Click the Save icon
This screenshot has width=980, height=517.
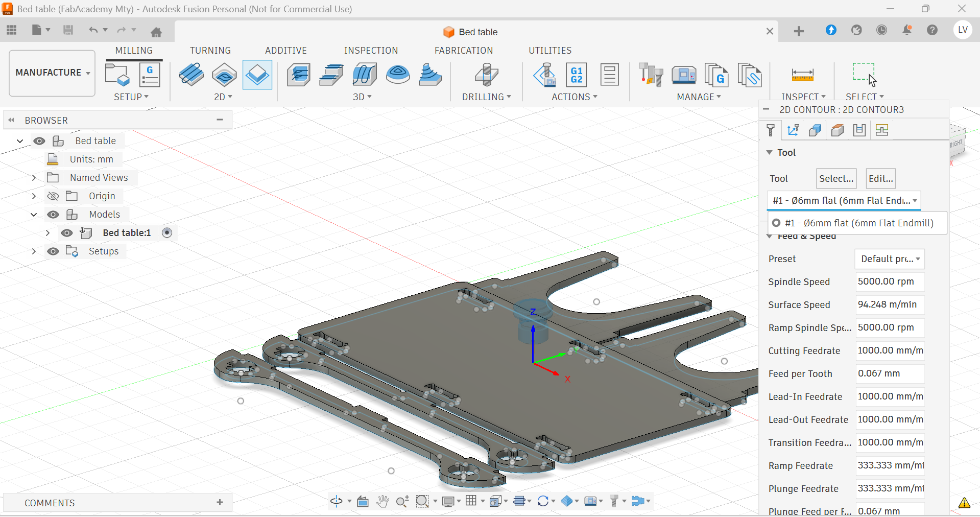tap(68, 30)
